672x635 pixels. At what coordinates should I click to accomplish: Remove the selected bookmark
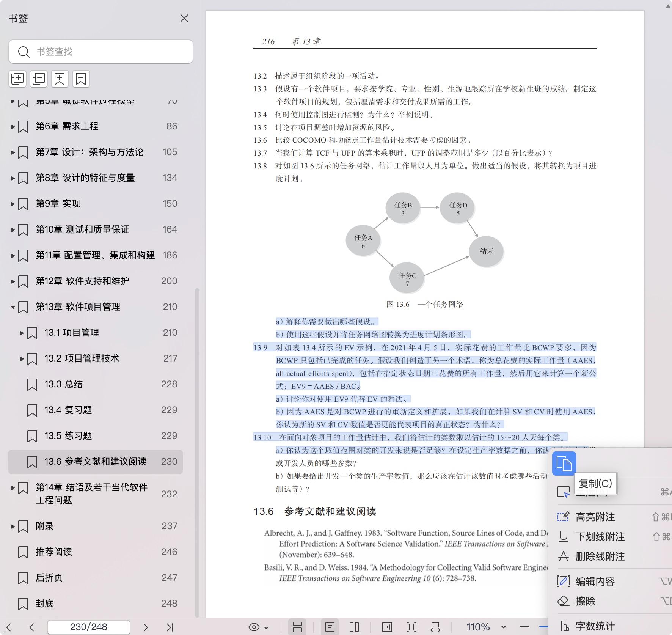[80, 79]
